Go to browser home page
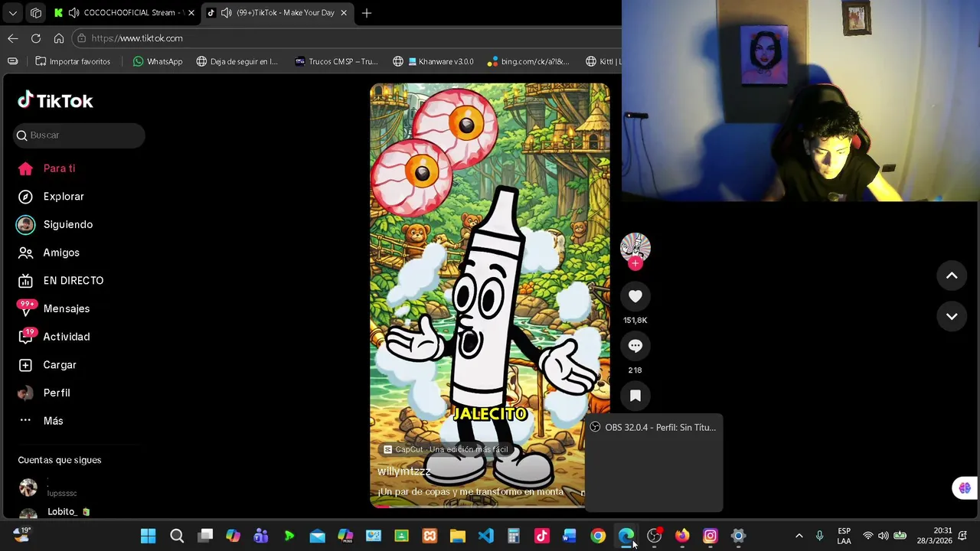Viewport: 980px width, 551px height. pyautogui.click(x=59, y=38)
